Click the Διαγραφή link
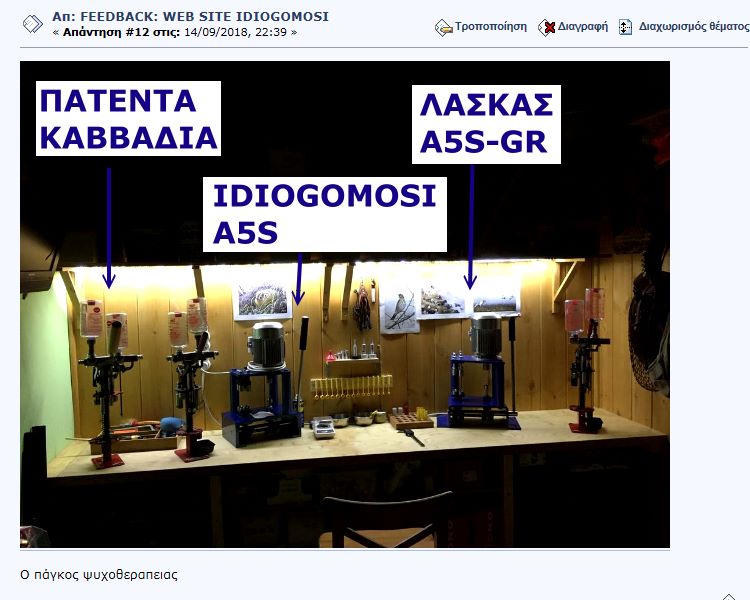 click(583, 26)
